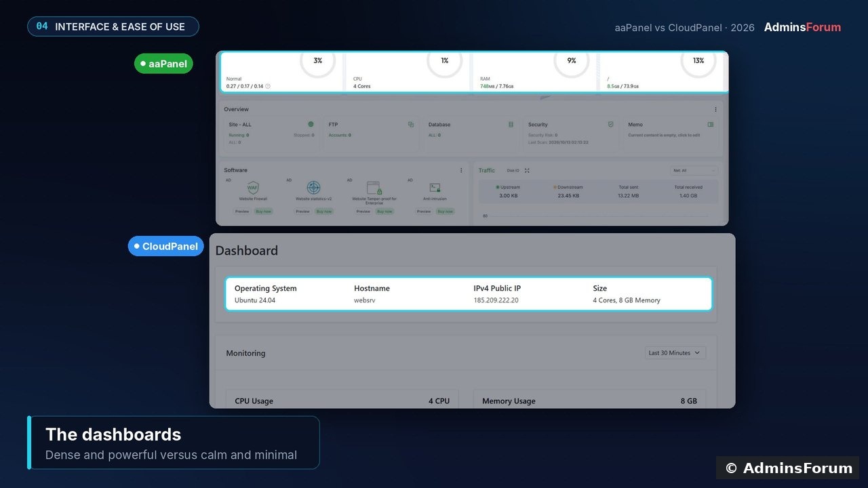This screenshot has height=488, width=868.
Task: Click the 'Security Risk: 0' line
Action: click(542, 135)
